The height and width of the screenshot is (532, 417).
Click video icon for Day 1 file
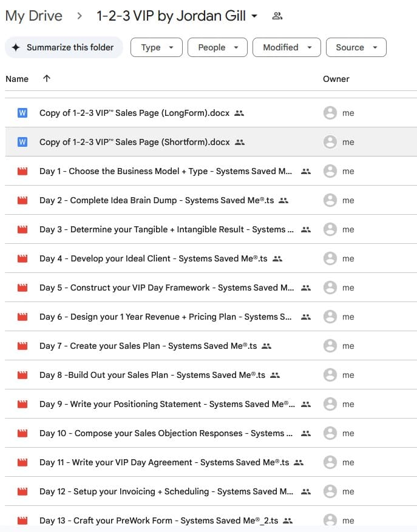click(23, 171)
